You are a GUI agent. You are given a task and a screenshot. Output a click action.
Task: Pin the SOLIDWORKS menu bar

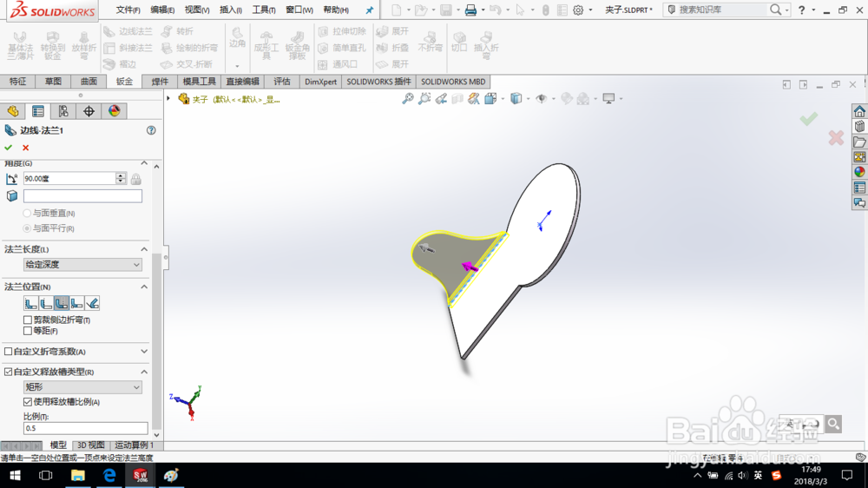tap(370, 10)
